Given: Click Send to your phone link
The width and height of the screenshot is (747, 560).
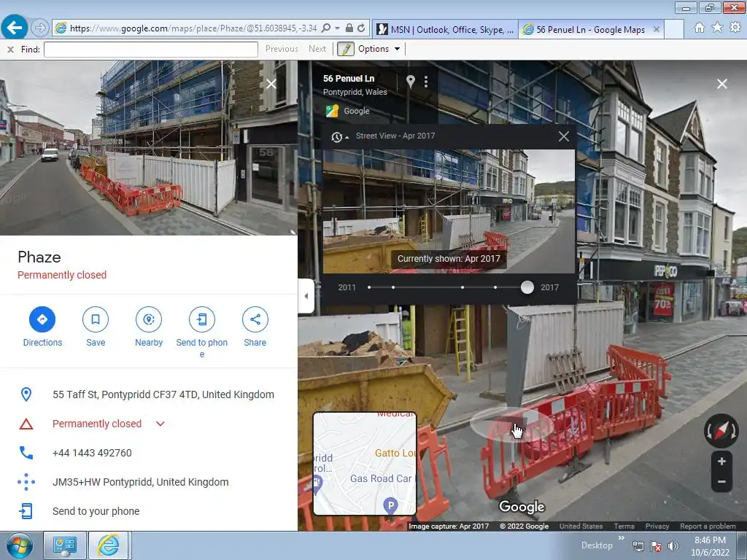Looking at the screenshot, I should (x=96, y=511).
